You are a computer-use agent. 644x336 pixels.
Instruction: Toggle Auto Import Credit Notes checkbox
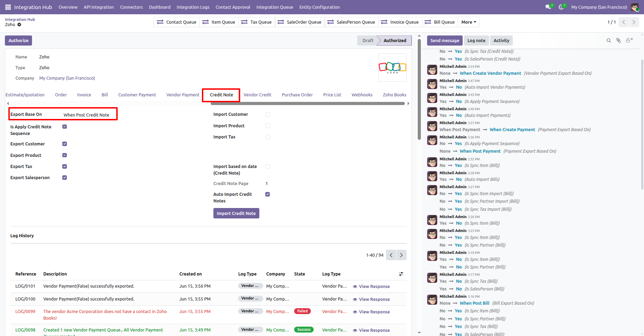(x=267, y=194)
